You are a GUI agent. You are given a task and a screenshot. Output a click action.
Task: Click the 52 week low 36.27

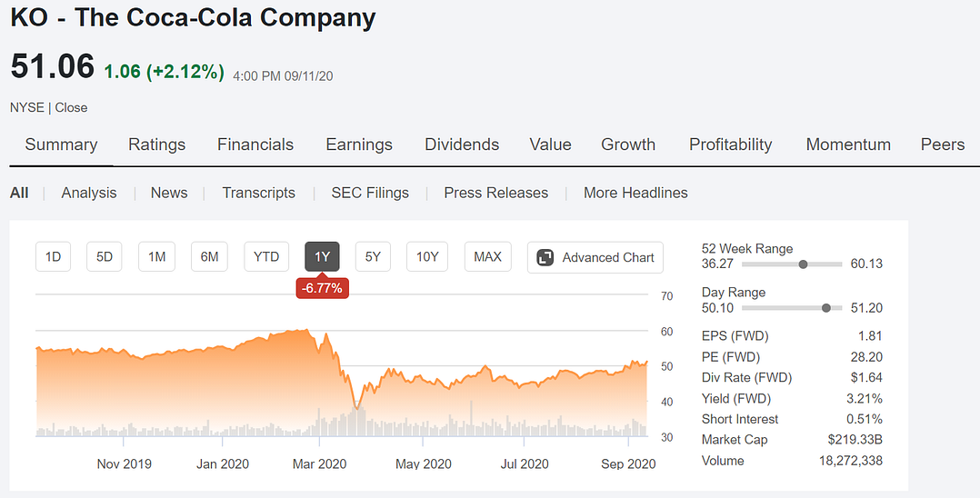click(717, 264)
